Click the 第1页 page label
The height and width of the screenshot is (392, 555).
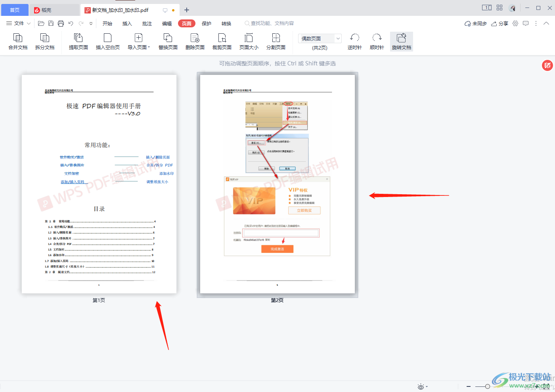99,300
